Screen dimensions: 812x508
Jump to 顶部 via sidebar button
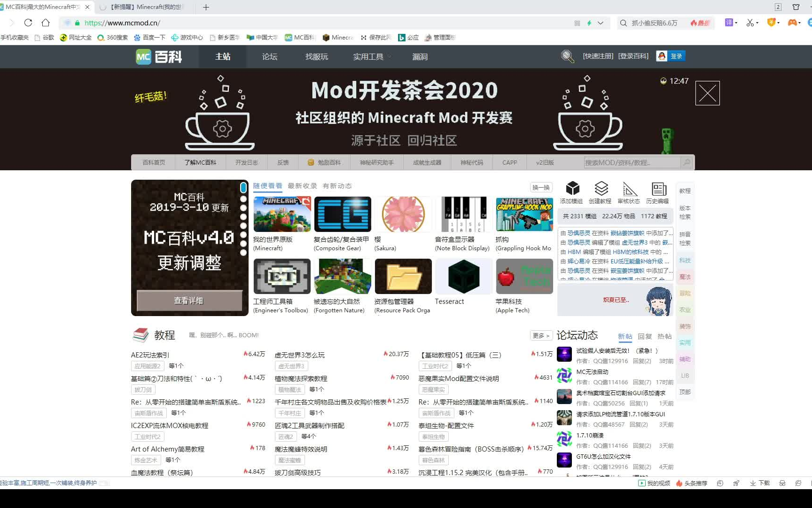click(x=685, y=392)
